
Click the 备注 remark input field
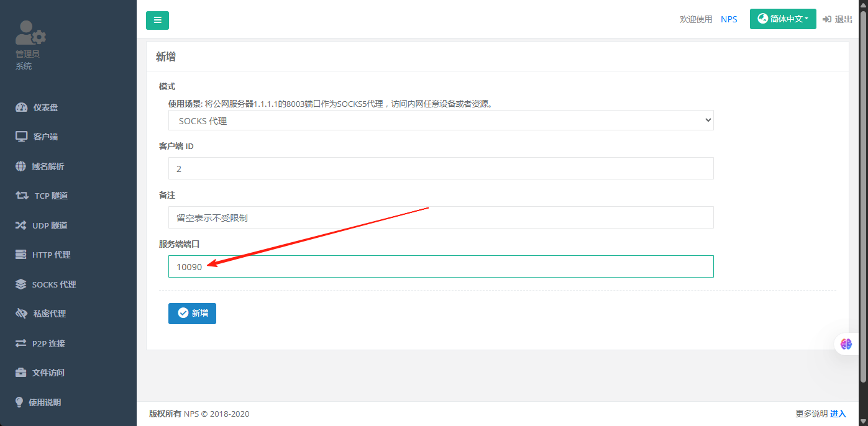point(441,217)
